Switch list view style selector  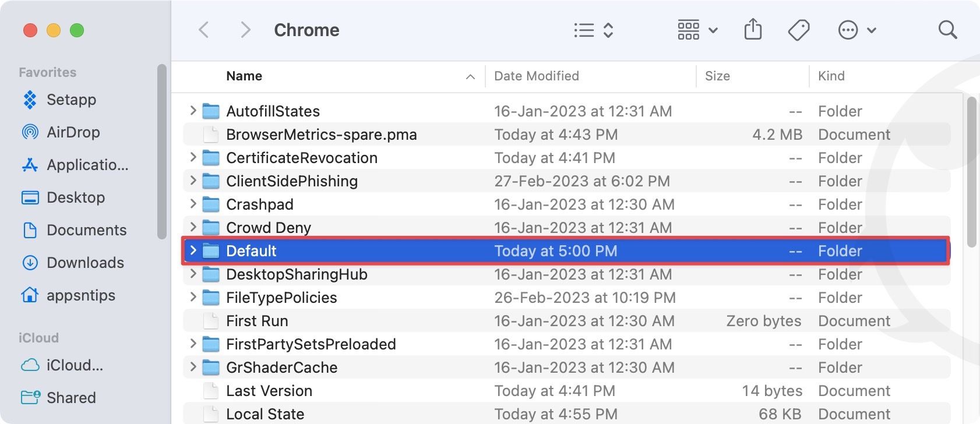(593, 30)
